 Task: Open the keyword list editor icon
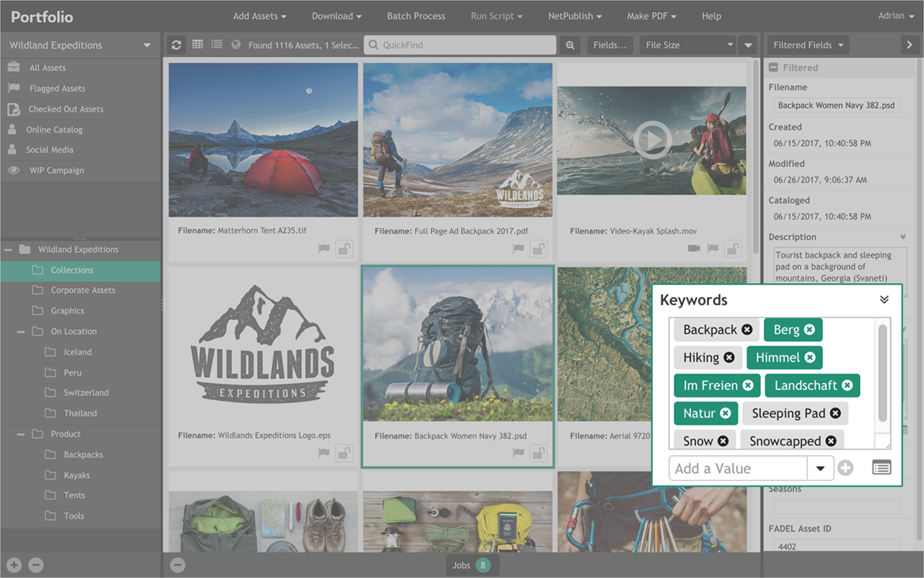882,468
